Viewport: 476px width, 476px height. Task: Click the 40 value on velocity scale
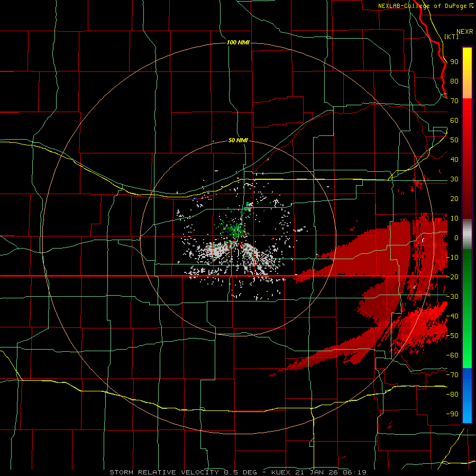click(454, 160)
